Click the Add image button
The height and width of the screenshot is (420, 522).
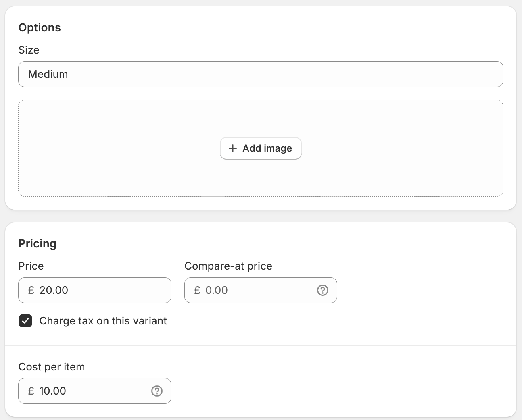click(261, 148)
